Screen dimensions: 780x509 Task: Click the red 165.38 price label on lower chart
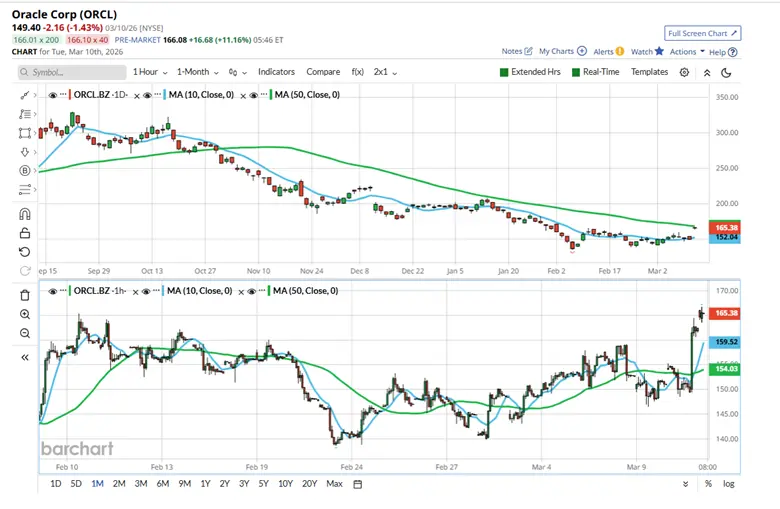pos(726,313)
